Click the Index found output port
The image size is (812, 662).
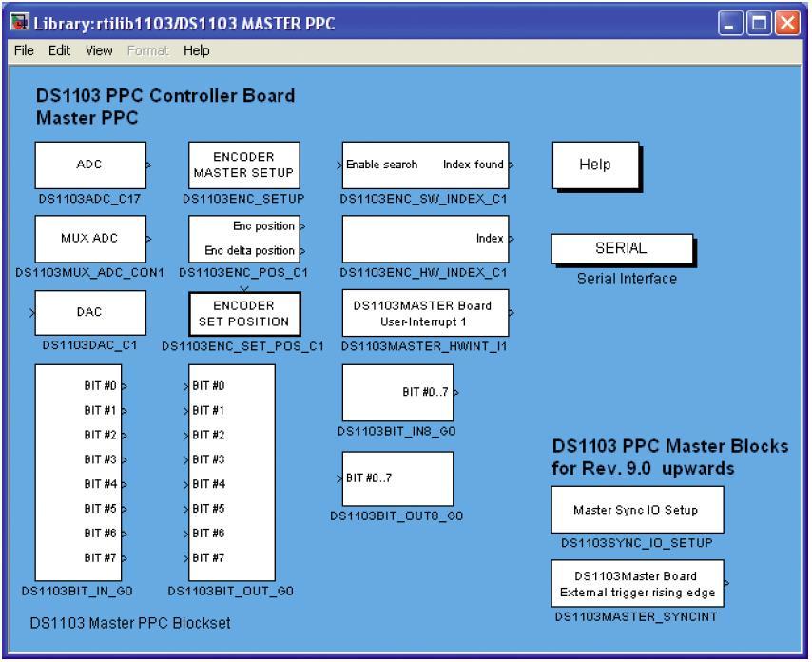tap(512, 165)
